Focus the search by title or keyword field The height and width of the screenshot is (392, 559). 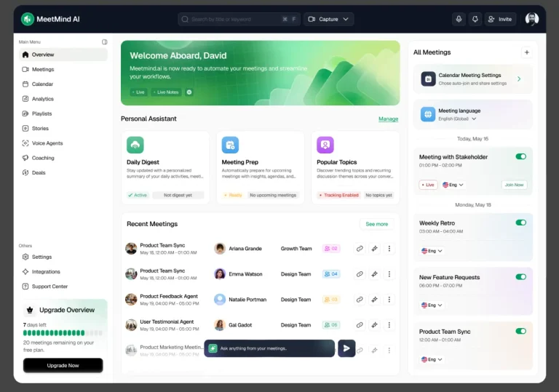pos(239,19)
